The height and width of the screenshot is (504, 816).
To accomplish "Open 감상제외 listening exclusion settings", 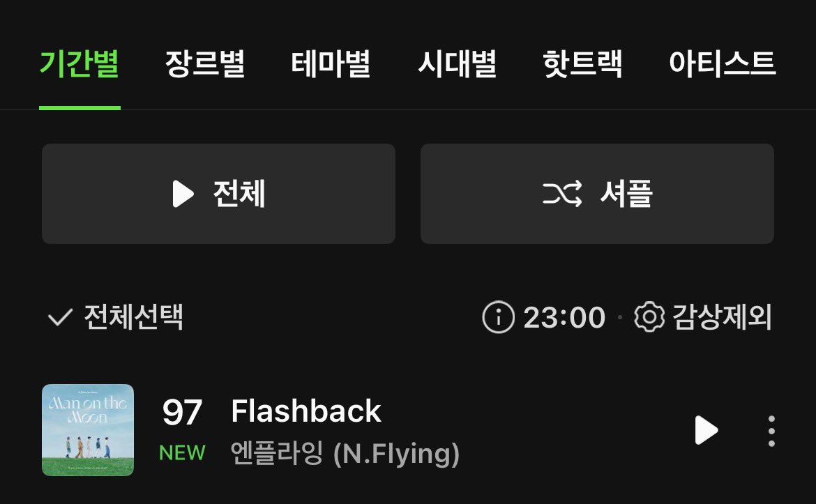I will (x=722, y=316).
